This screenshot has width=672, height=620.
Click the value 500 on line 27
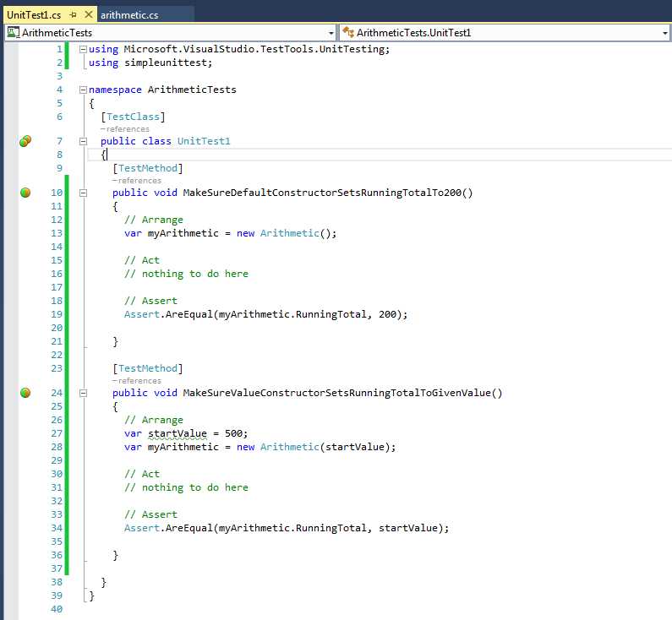[233, 433]
